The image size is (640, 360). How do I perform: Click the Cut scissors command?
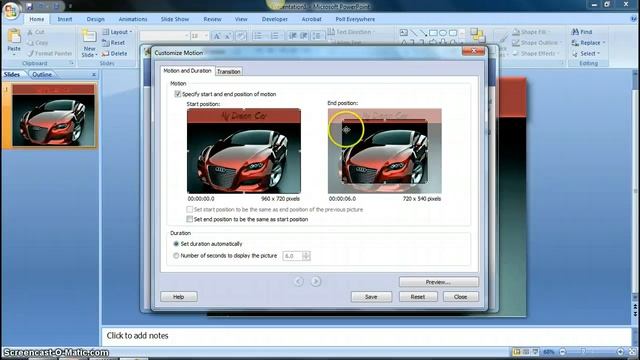tap(36, 32)
